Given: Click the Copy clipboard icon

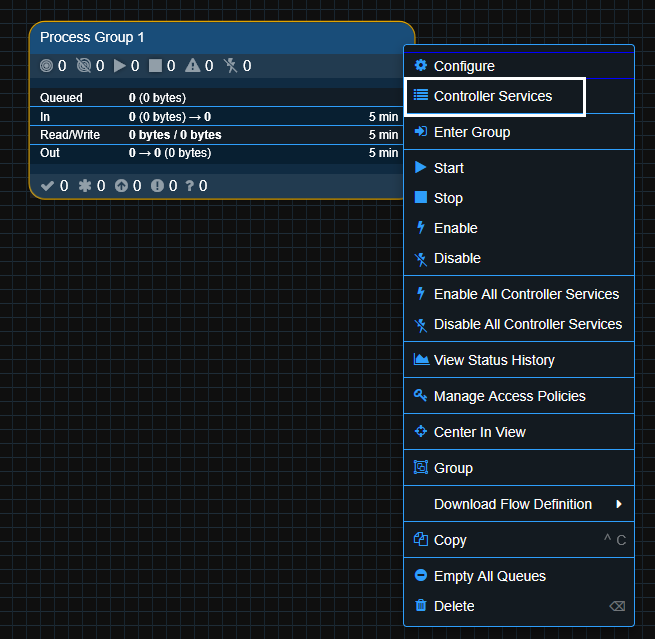Looking at the screenshot, I should point(421,539).
